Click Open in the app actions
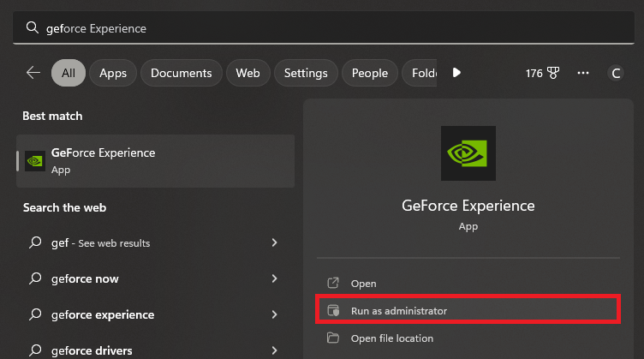The image size is (644, 359). click(x=363, y=284)
